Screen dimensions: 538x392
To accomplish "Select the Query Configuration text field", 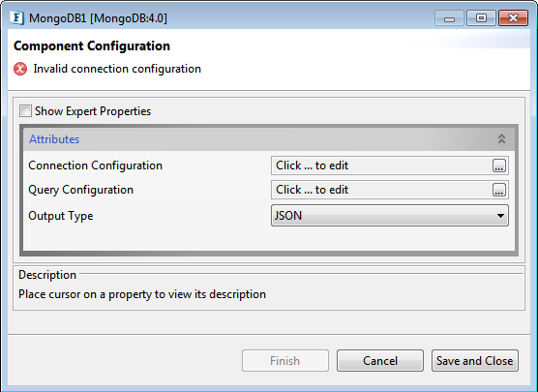I will tap(382, 190).
